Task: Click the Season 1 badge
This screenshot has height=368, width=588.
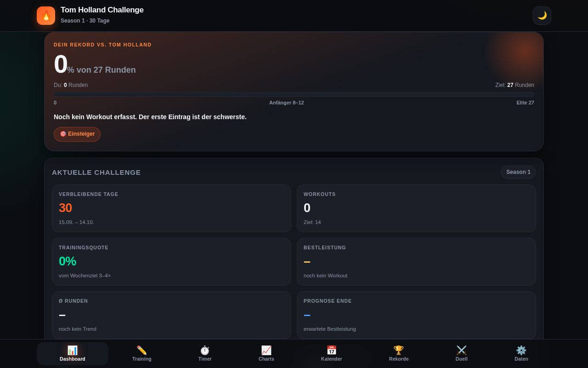Action: pos(518,172)
